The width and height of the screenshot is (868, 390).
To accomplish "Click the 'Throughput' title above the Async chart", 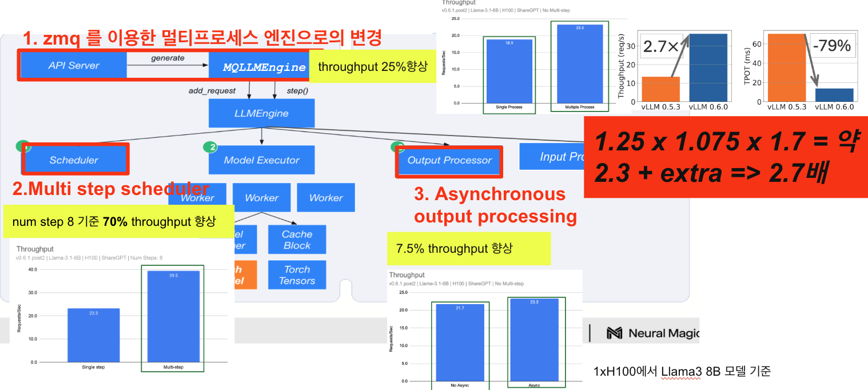I will pyautogui.click(x=408, y=275).
